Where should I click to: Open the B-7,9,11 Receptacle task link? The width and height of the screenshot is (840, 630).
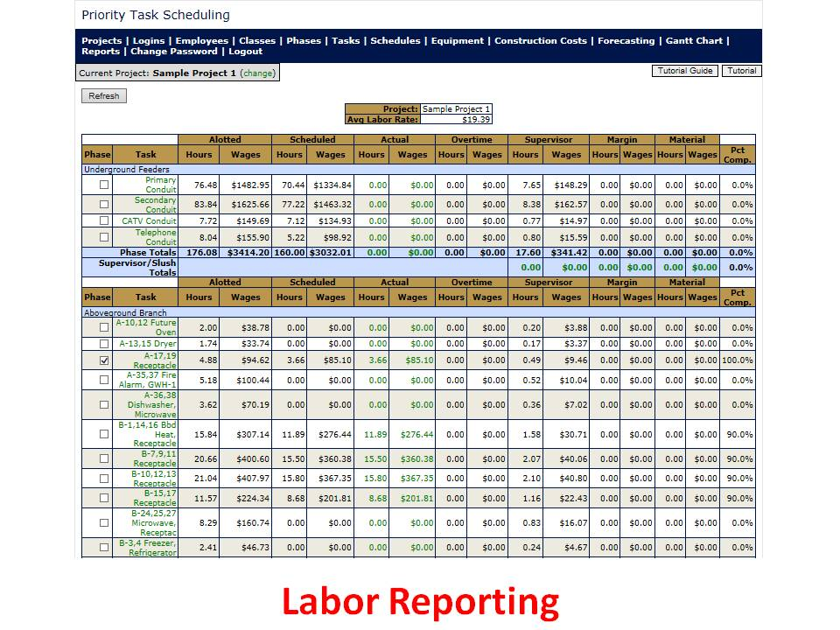tap(154, 459)
